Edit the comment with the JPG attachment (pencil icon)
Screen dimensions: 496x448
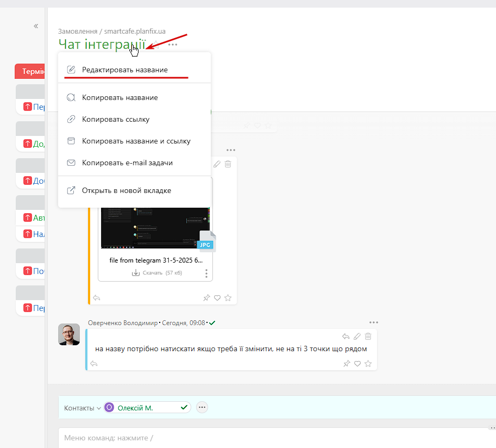(x=217, y=164)
